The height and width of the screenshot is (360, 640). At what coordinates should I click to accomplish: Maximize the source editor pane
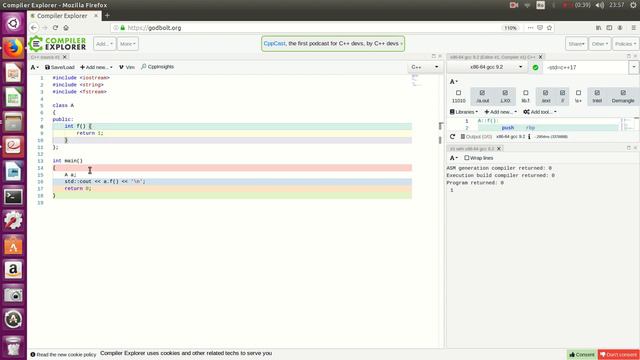(433, 56)
